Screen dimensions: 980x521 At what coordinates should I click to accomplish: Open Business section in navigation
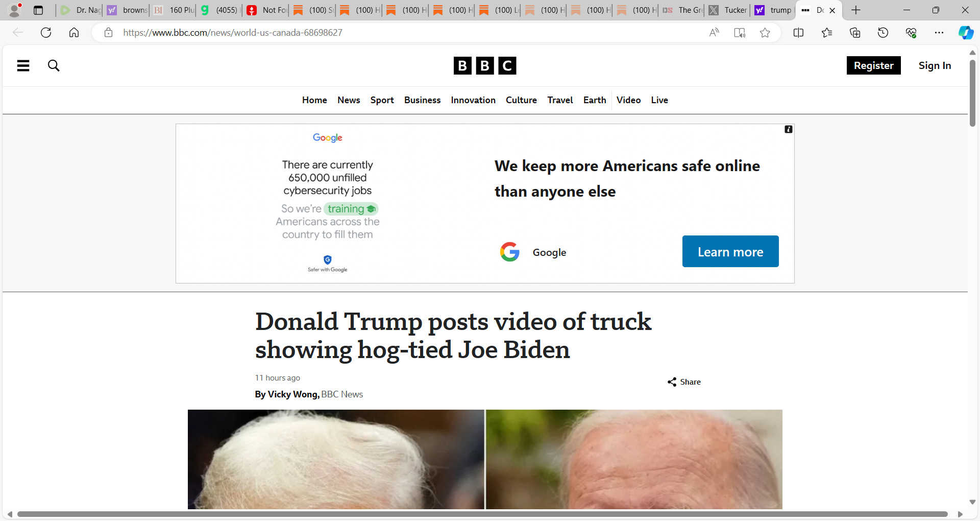coord(422,100)
